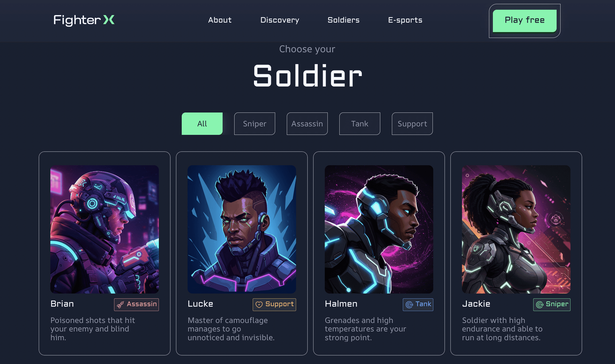Viewport: 615px width, 364px height.
Task: Open the E-sports nav link
Action: pyautogui.click(x=405, y=20)
